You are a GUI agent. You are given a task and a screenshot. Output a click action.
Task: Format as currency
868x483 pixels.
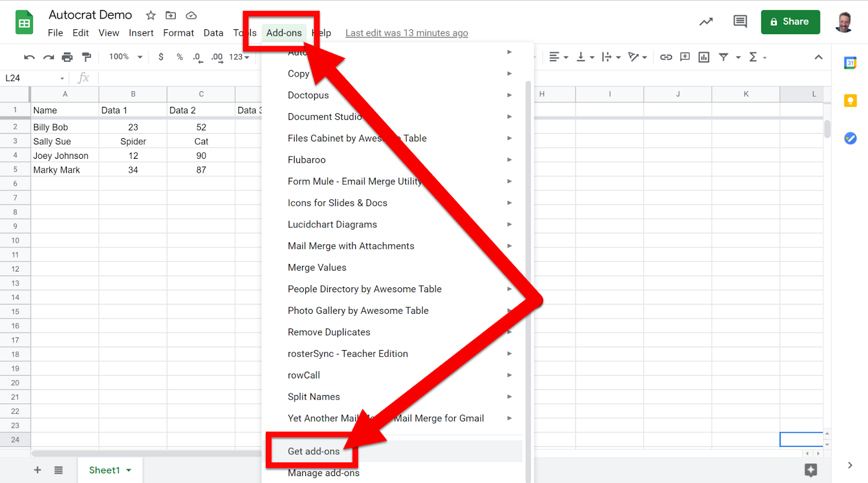[x=161, y=57]
